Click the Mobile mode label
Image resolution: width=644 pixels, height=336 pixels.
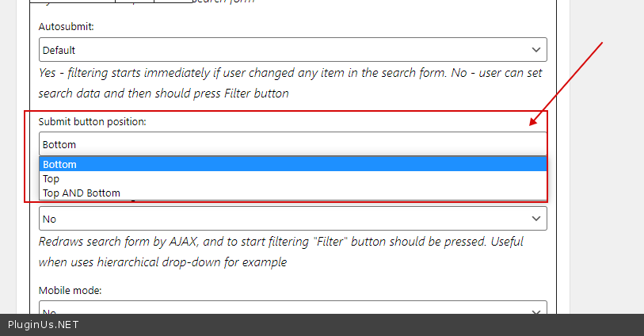pos(70,291)
